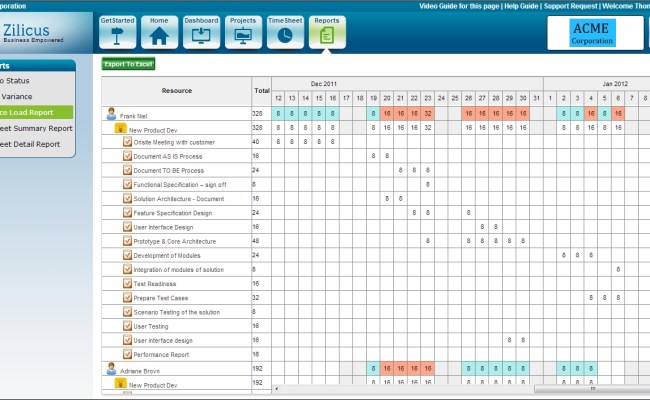Click 'Prepare Test Cases' task name
The width and height of the screenshot is (650, 400).
point(160,298)
